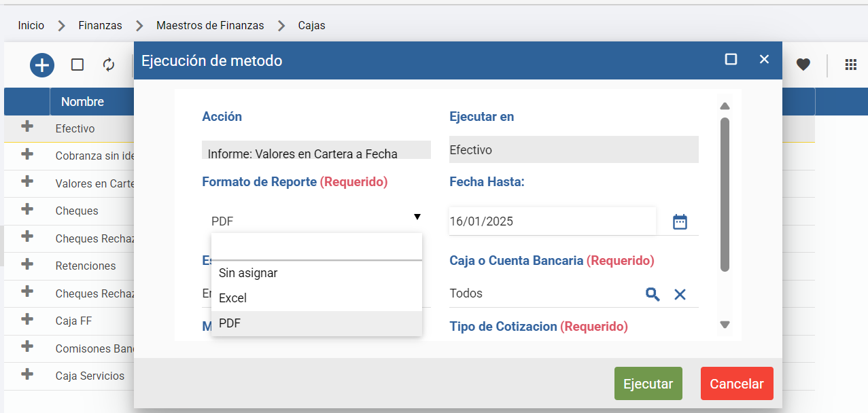Toggle the select-all checkbox in toolbar
The height and width of the screenshot is (413, 868).
click(77, 65)
